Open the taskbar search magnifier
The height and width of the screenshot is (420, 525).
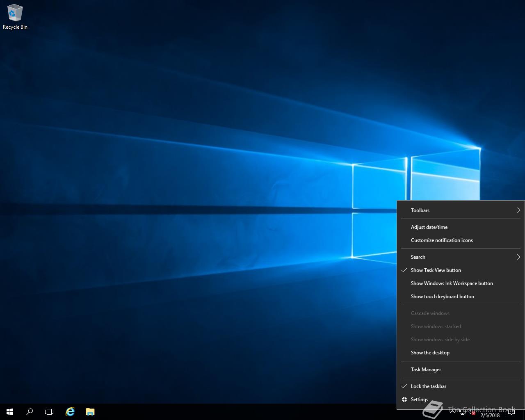30,412
